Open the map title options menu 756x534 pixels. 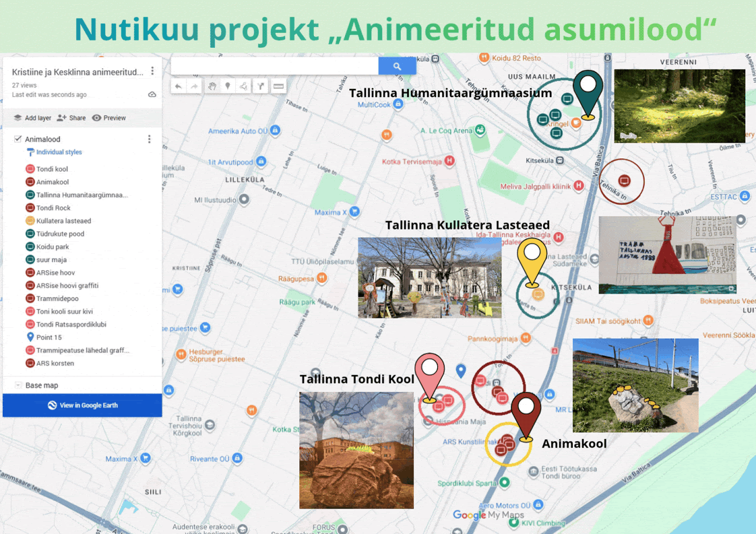[152, 71]
